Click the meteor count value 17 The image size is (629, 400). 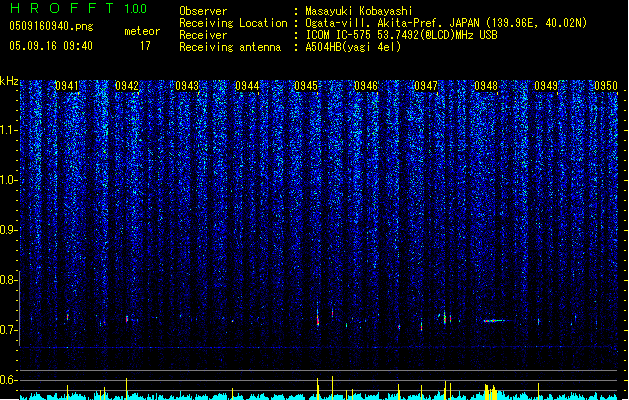click(145, 46)
